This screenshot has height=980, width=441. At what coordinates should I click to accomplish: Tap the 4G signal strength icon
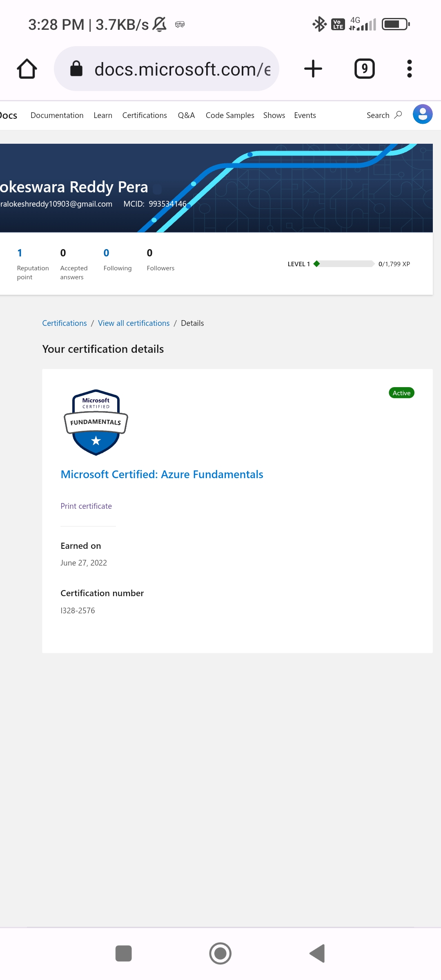(363, 24)
